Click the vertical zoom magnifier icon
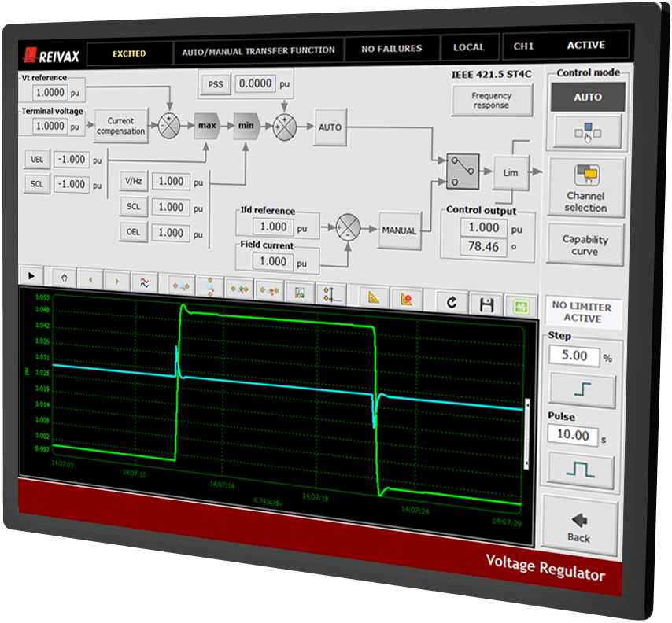672x623 pixels. pyautogui.click(x=210, y=287)
